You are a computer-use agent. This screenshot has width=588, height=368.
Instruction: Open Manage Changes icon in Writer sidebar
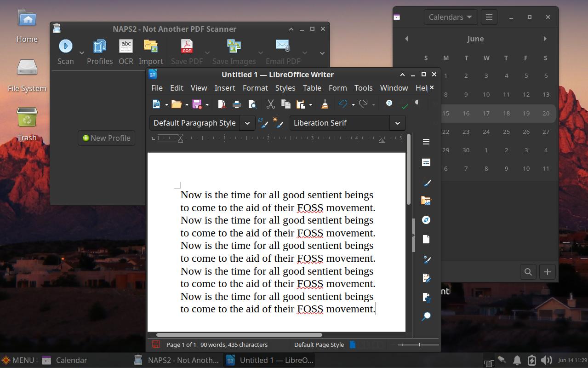click(426, 278)
